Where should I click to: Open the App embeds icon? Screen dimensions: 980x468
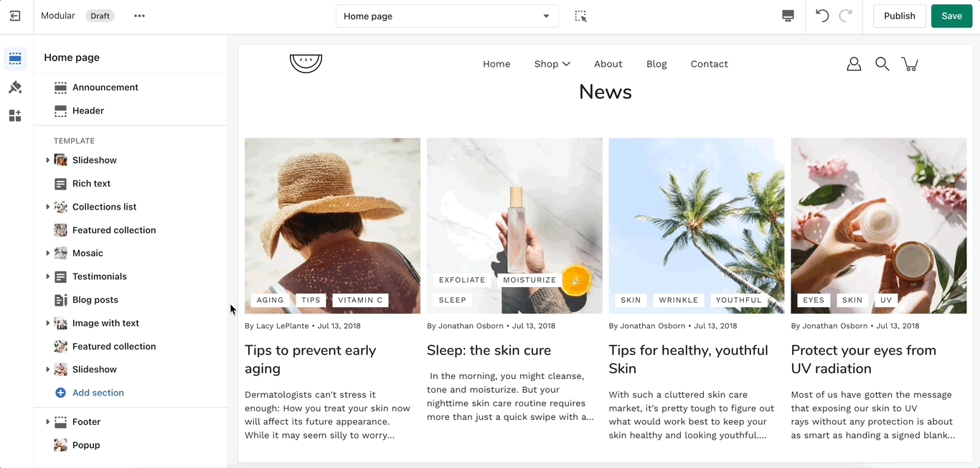[15, 116]
